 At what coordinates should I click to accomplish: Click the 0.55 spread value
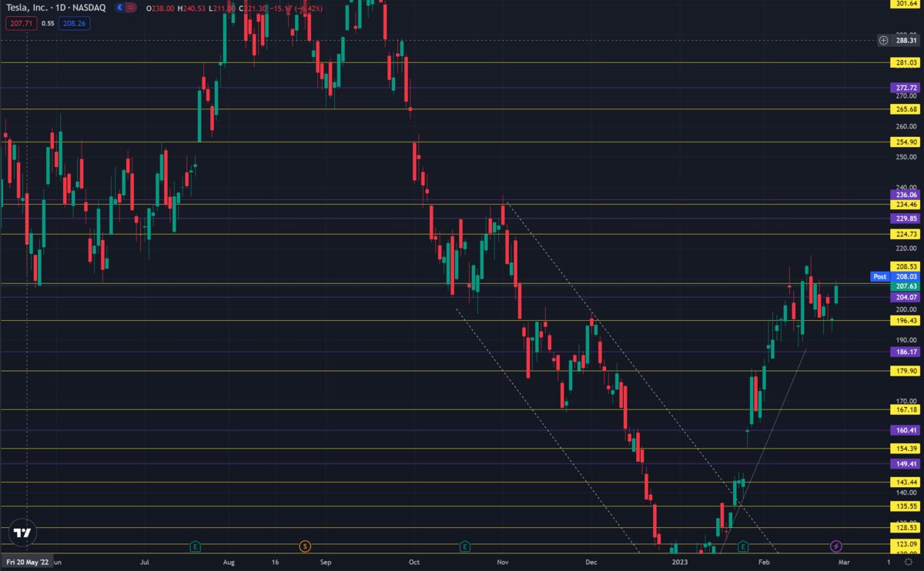pyautogui.click(x=47, y=23)
